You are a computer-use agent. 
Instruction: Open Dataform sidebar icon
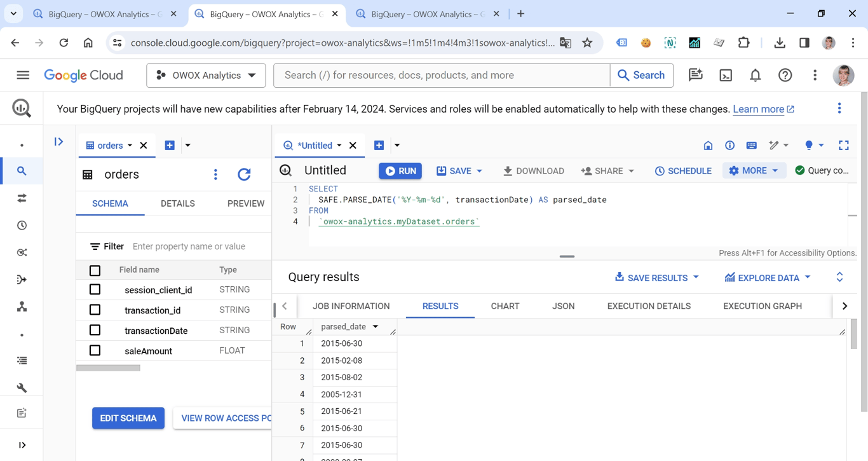[22, 280]
